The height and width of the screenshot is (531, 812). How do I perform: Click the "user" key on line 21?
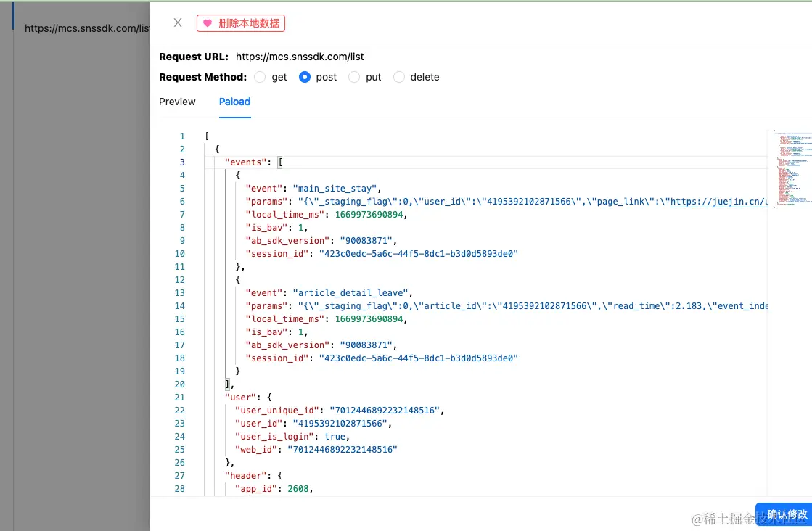coord(239,398)
